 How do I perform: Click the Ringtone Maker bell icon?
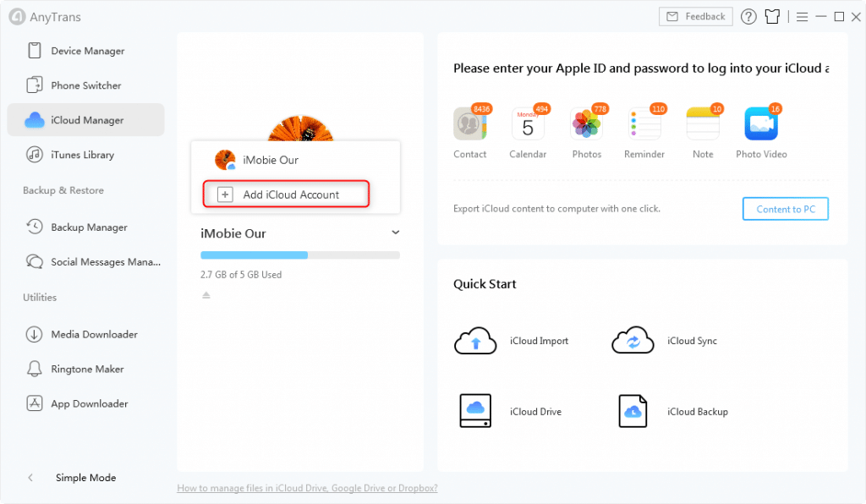[x=34, y=369]
